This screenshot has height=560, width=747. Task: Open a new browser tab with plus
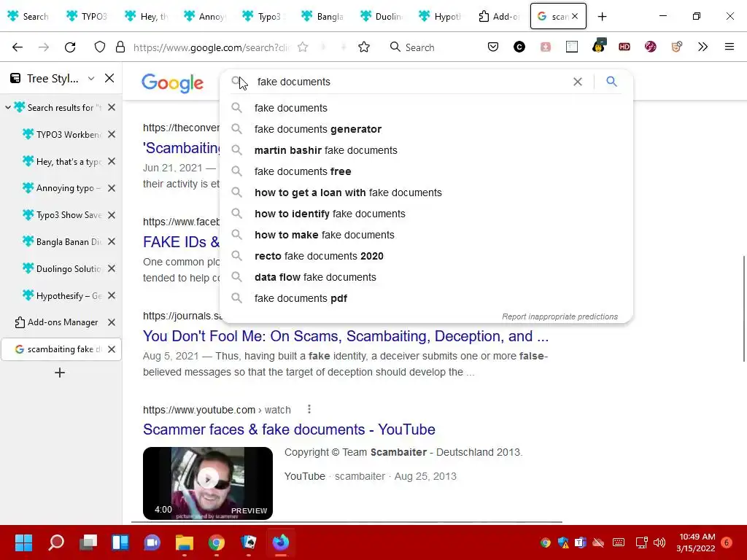602,17
